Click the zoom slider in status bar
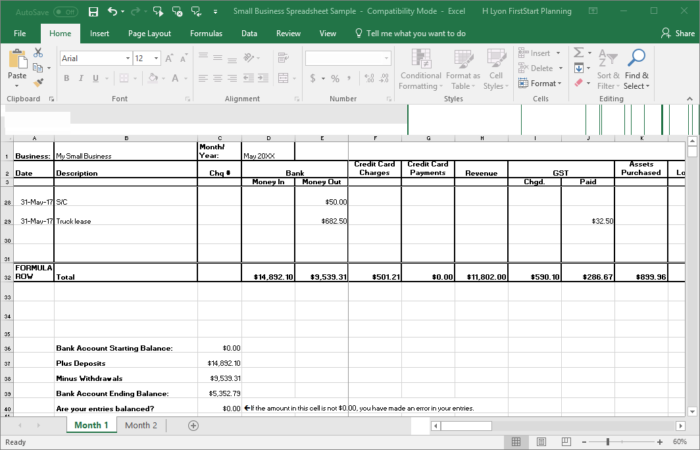 pos(608,441)
